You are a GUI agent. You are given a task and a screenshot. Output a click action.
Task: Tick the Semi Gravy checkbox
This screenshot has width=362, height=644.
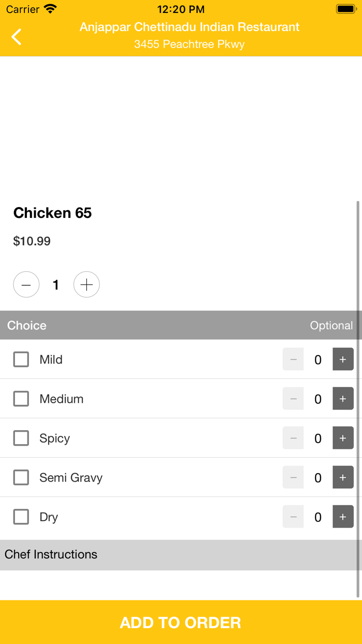[x=21, y=477]
